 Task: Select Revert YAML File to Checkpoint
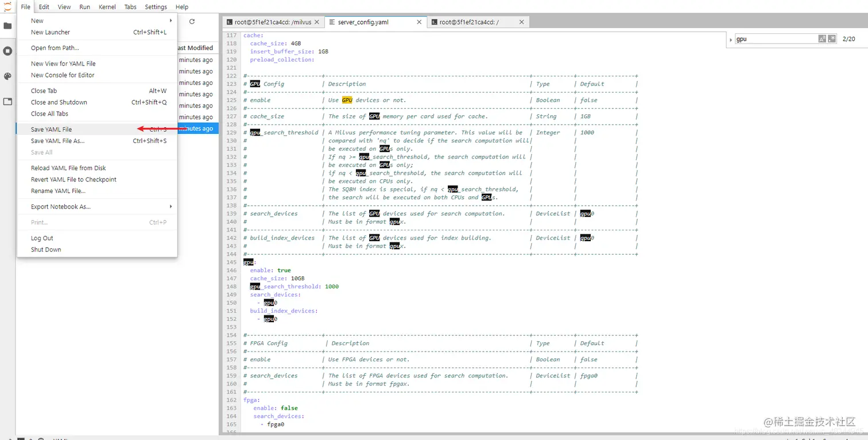[97, 180]
